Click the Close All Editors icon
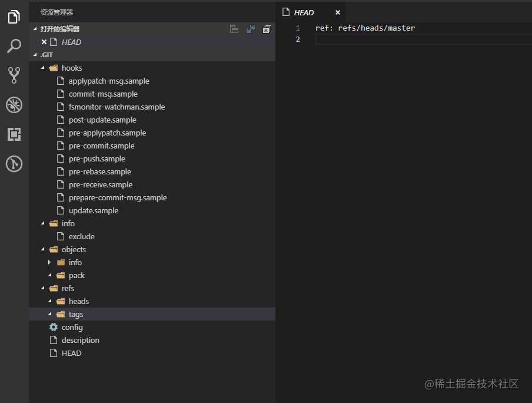Screen dimensions: 532x403 [x=267, y=29]
